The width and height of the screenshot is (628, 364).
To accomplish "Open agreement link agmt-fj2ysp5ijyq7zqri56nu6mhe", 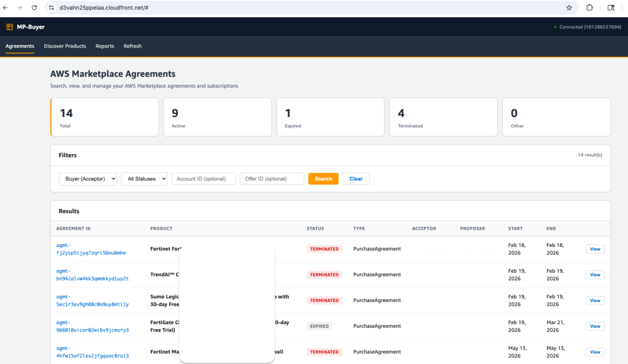I will coord(91,249).
